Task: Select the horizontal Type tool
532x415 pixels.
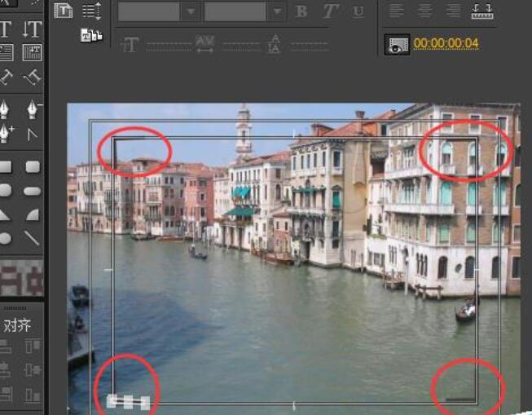Action: 6,30
